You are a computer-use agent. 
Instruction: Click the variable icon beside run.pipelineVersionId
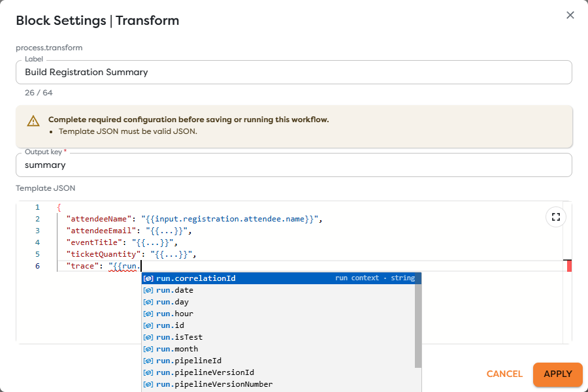point(148,372)
